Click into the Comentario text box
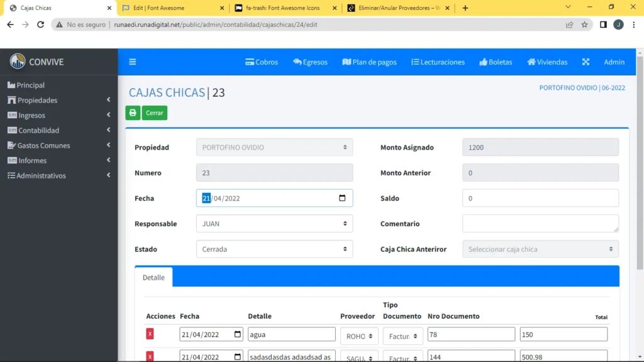 click(x=540, y=224)
